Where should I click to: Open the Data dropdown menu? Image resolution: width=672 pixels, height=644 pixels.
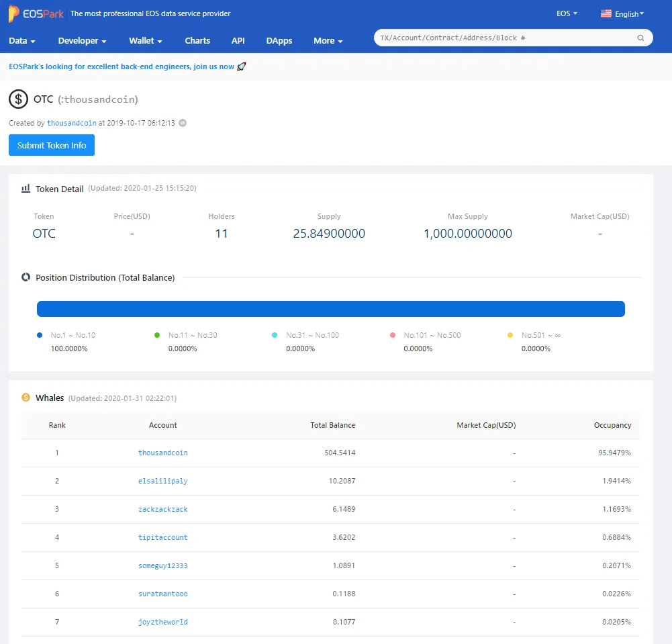22,41
